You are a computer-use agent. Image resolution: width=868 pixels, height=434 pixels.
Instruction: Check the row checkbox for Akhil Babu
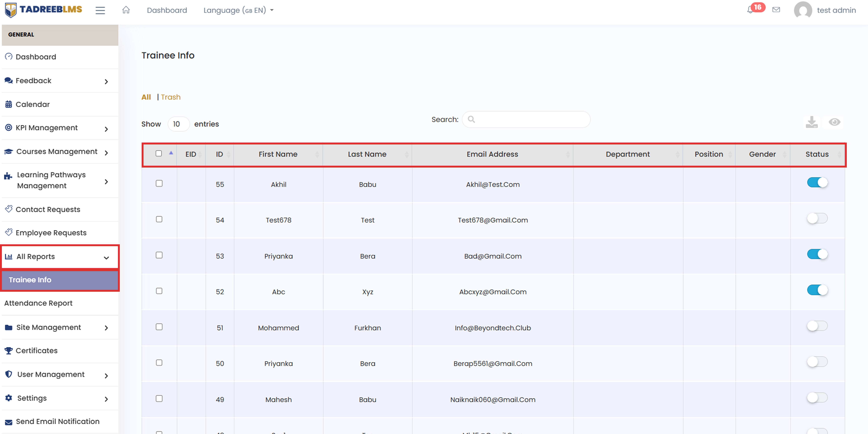click(159, 183)
